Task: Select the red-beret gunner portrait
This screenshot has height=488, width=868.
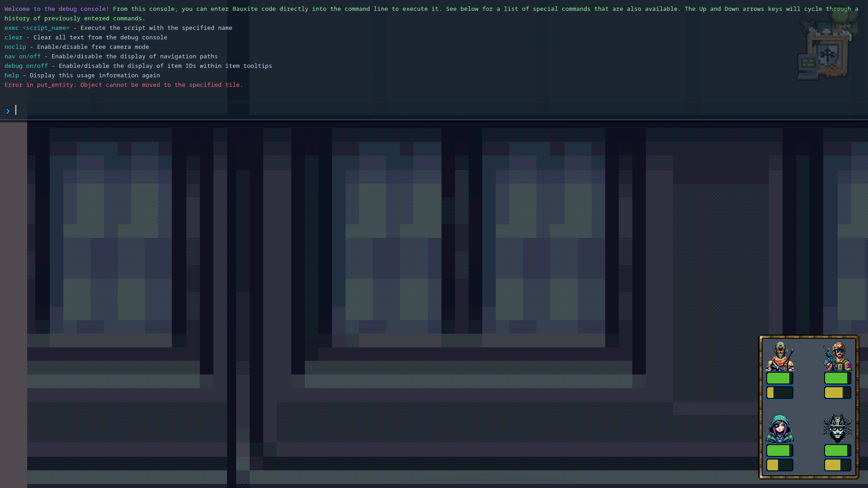Action: 838,356
